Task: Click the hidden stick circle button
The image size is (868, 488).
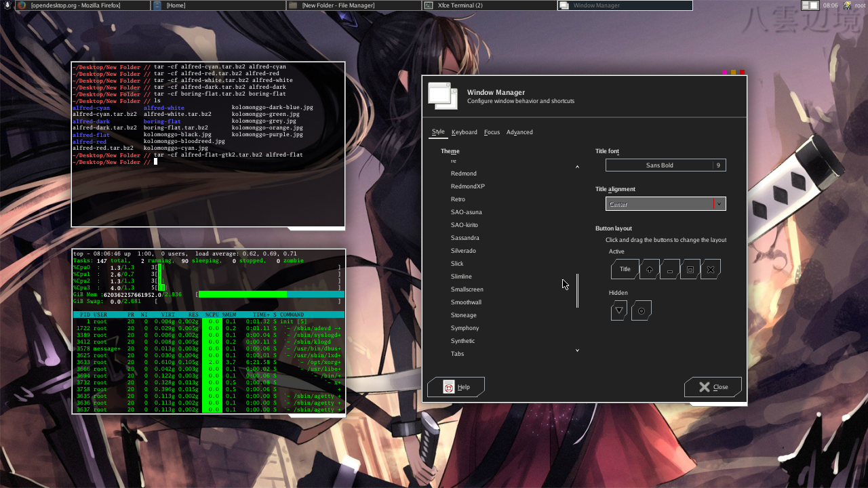Action: (x=642, y=310)
